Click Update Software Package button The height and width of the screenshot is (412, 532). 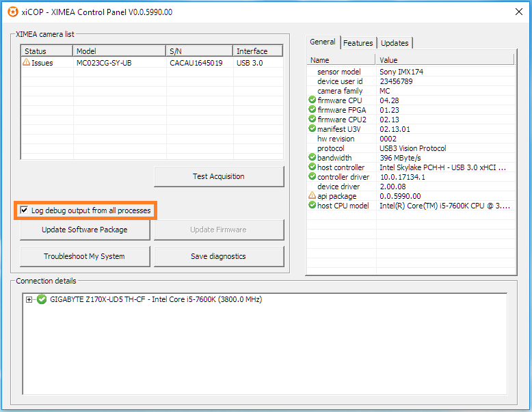click(85, 230)
